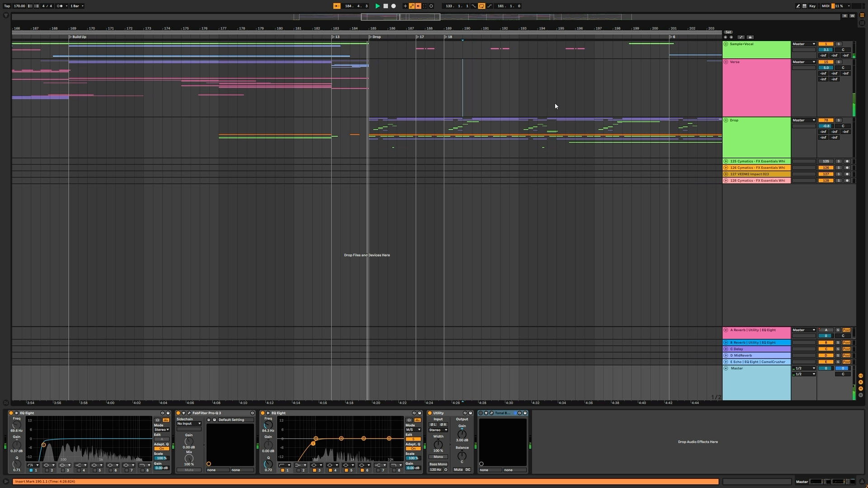This screenshot has width=868, height=488.
Task: Enable band 2 checkbox in first EQ Eight
Action: point(47,470)
